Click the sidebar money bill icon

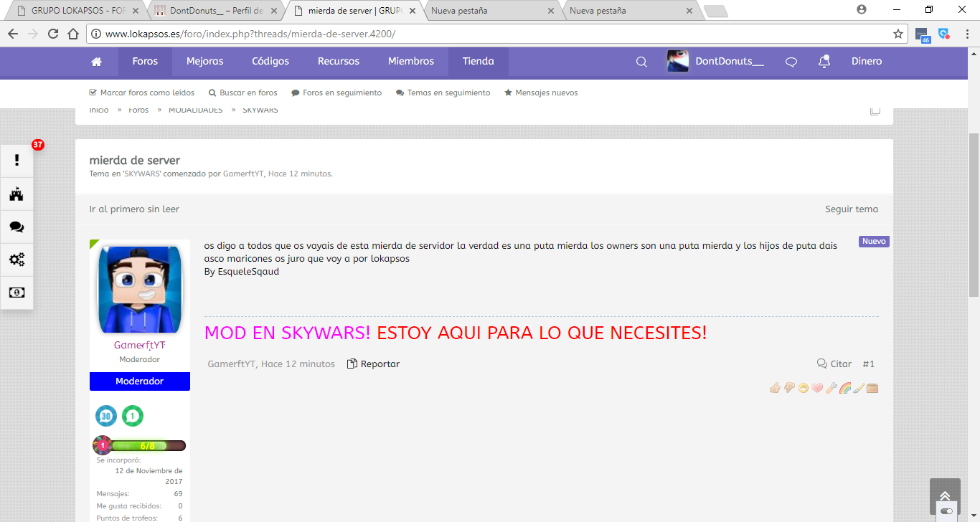click(x=17, y=293)
